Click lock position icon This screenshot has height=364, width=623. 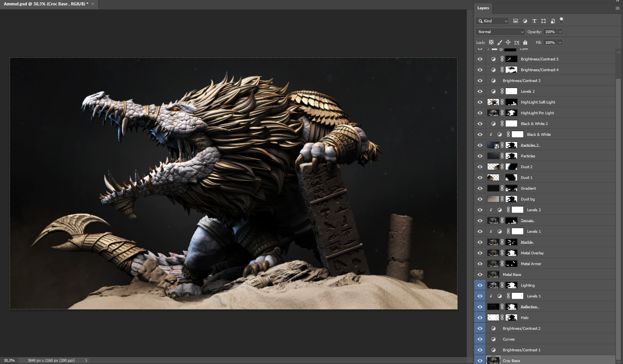(508, 42)
